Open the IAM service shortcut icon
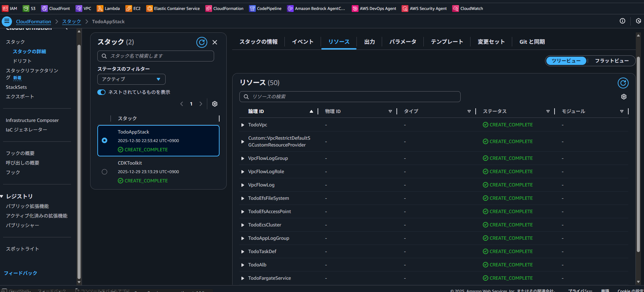The height and width of the screenshot is (292, 644). point(5,9)
